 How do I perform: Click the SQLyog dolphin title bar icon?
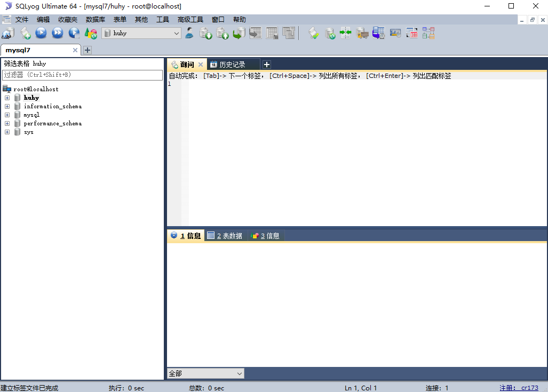point(9,6)
